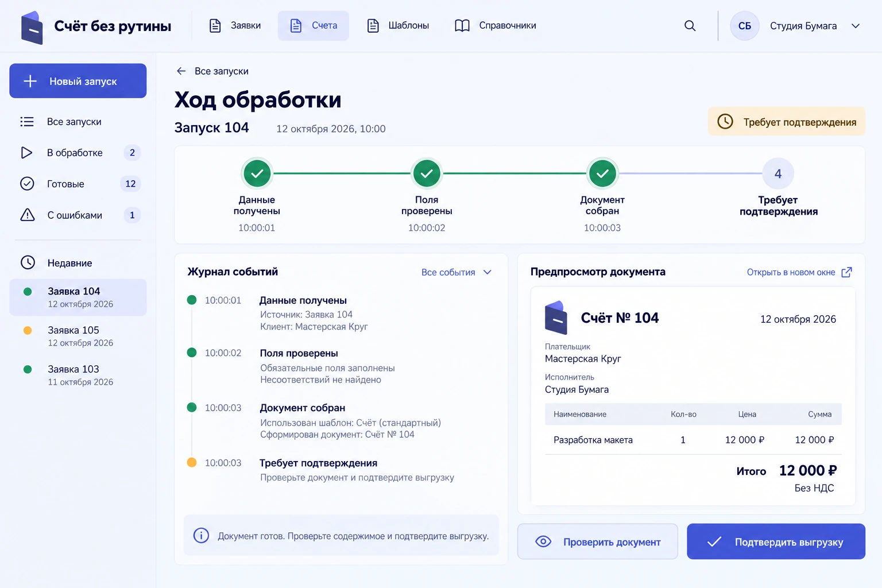882x588 pixels.
Task: Click the Запуск 104 subtitle
Action: (211, 127)
